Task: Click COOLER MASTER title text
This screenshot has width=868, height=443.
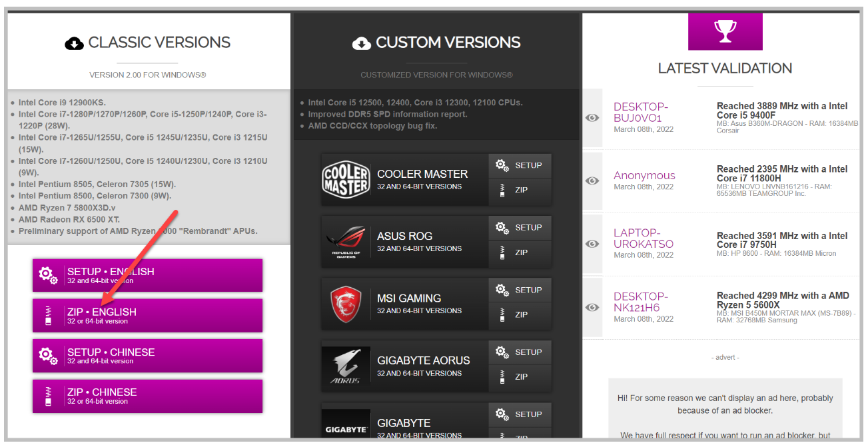Action: pos(422,174)
